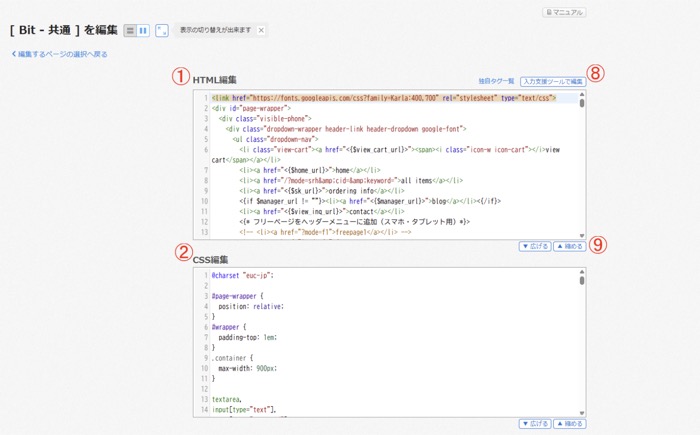Click HTML editor scrollbar up arrow
This screenshot has width=700, height=435.
point(582,94)
